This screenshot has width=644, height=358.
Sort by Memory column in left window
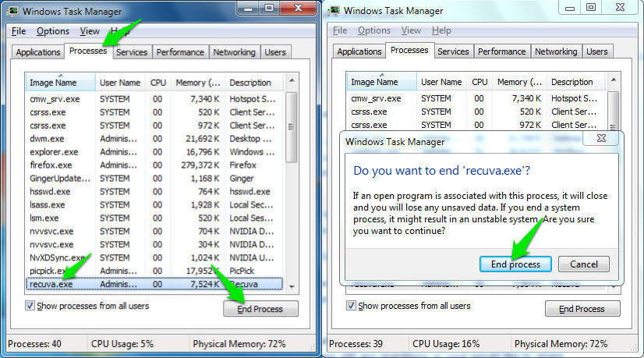pyautogui.click(x=198, y=83)
